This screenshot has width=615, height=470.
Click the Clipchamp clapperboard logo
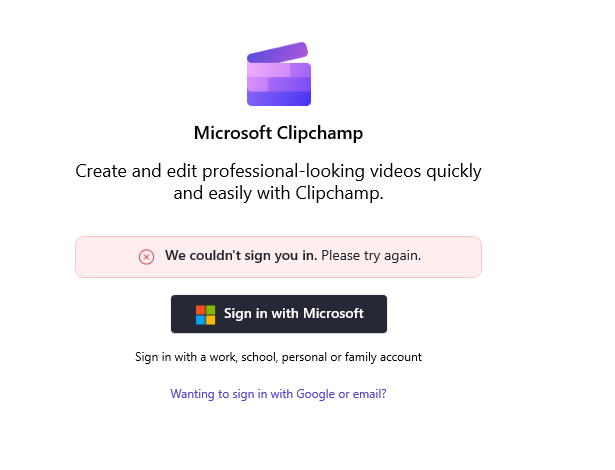[x=279, y=76]
